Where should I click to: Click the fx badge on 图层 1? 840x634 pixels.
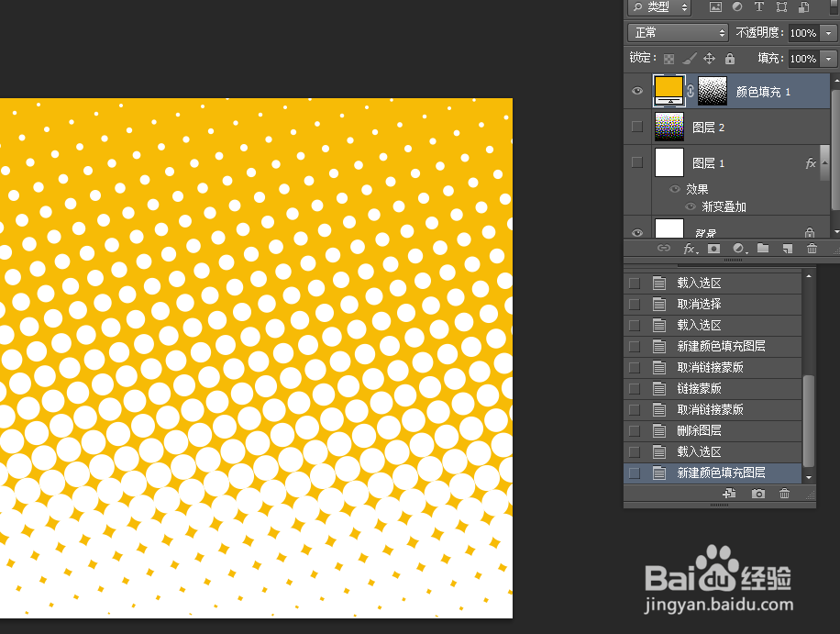[x=810, y=163]
